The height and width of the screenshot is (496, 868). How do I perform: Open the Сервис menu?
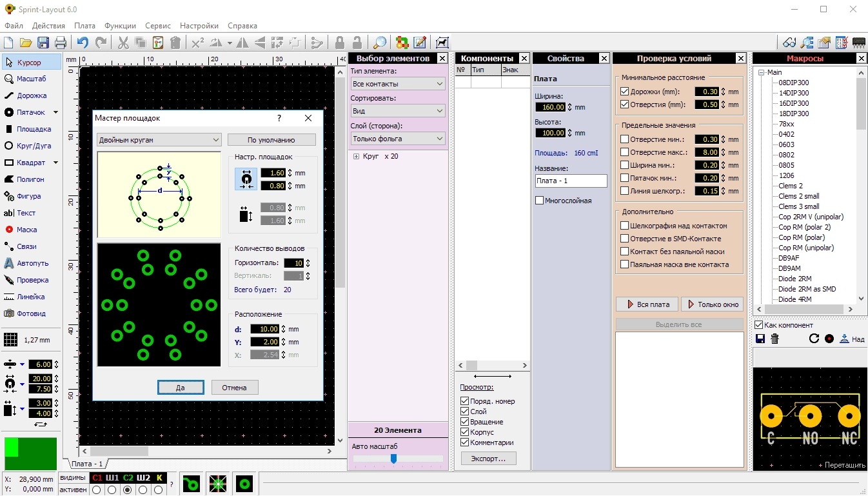coord(158,26)
